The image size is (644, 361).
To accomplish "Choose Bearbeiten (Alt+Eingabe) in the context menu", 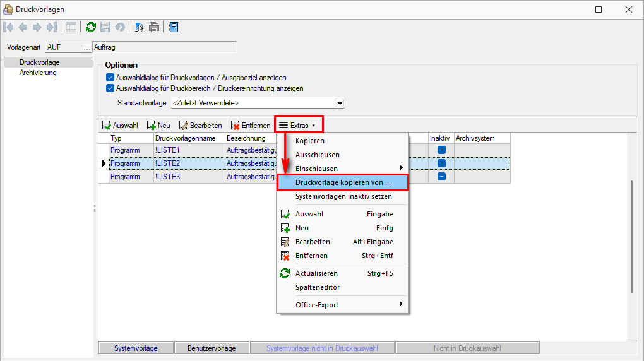I will click(x=343, y=242).
